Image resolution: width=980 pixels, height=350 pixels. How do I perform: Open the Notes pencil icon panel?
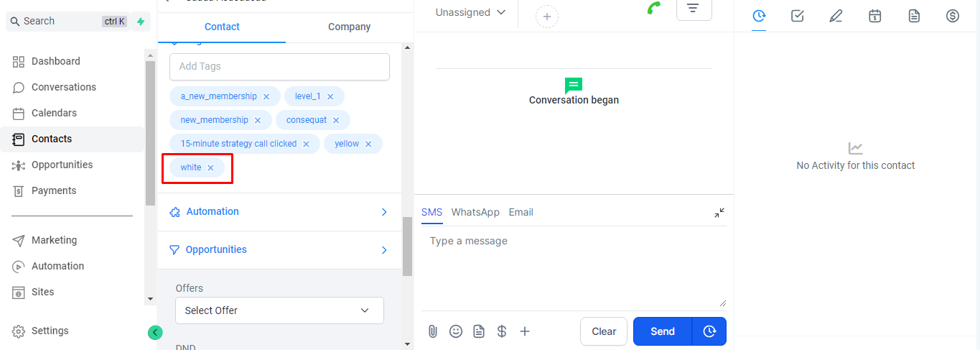point(836,16)
